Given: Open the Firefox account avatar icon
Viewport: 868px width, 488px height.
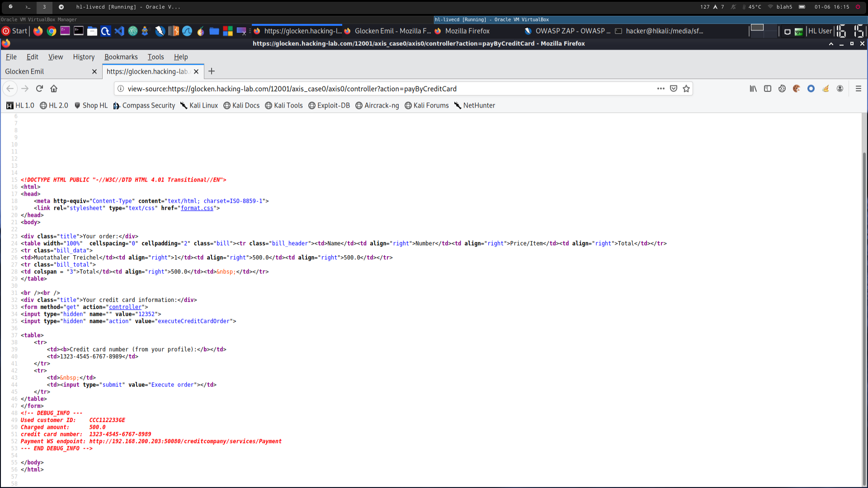Looking at the screenshot, I should point(840,89).
